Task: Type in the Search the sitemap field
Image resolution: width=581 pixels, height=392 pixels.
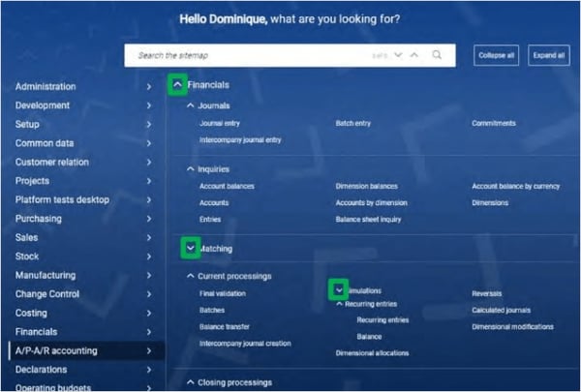Action: coord(252,55)
